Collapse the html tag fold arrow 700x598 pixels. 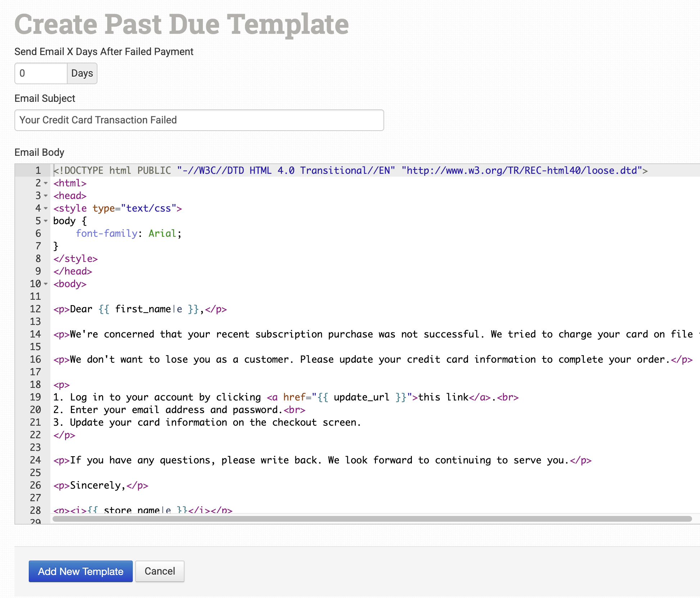[46, 183]
